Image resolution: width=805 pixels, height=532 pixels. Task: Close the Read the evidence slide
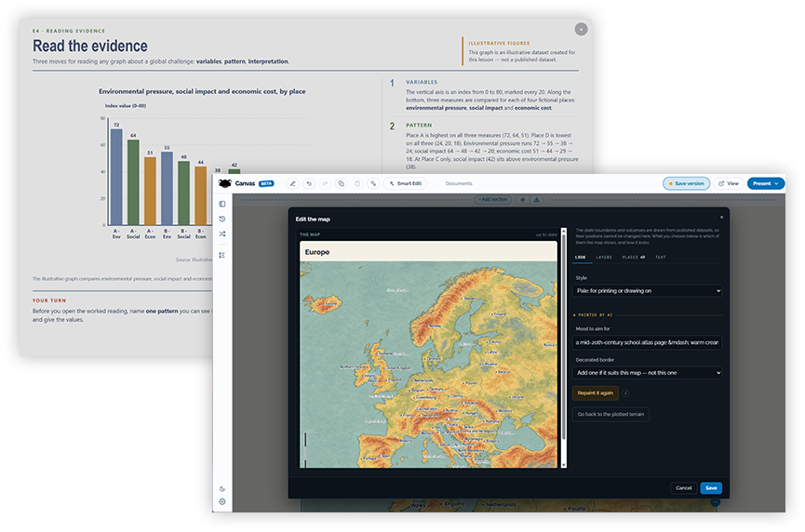581,29
